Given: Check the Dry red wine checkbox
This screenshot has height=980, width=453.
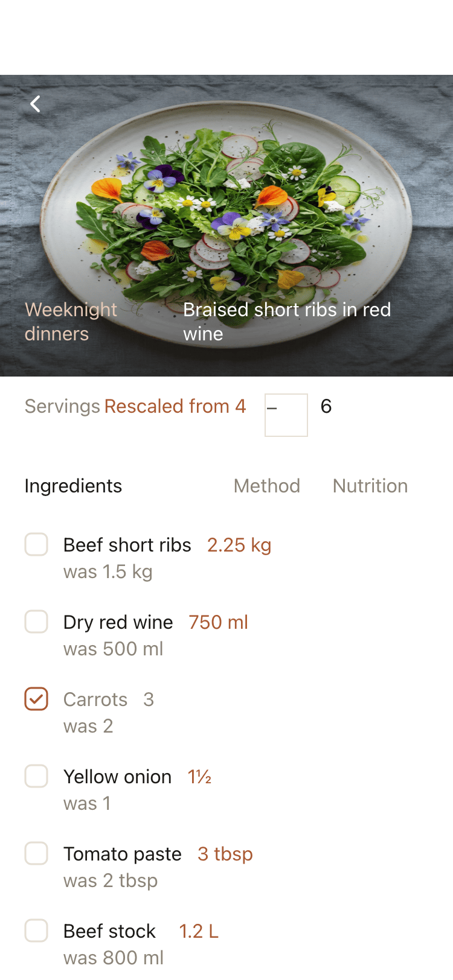Looking at the screenshot, I should coord(36,622).
